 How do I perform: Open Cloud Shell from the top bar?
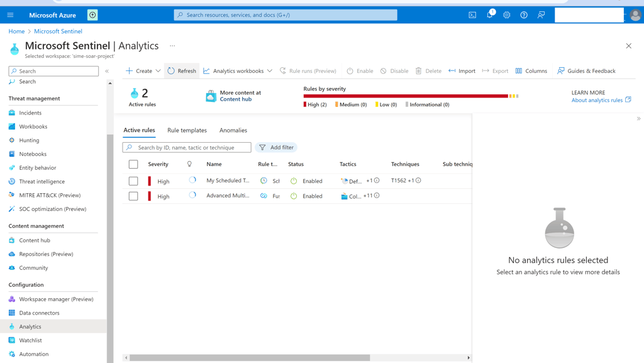(472, 15)
